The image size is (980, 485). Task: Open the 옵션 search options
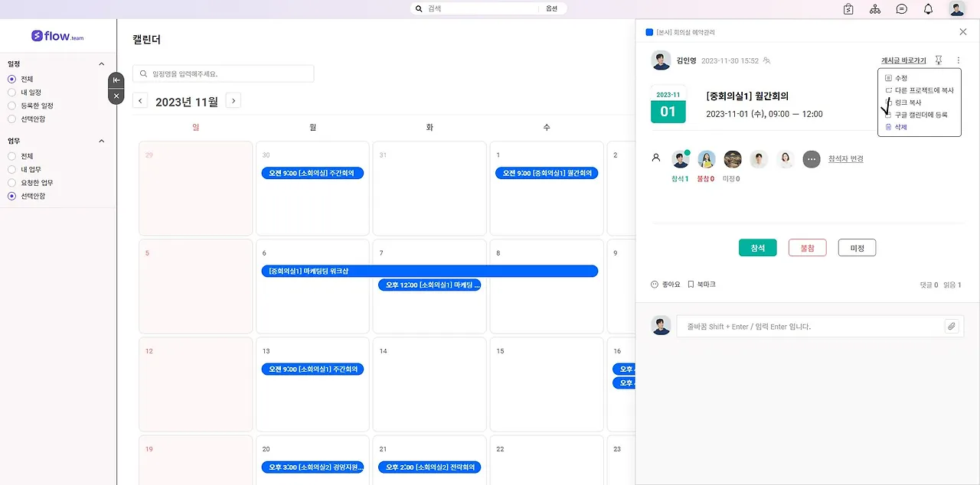pyautogui.click(x=551, y=9)
